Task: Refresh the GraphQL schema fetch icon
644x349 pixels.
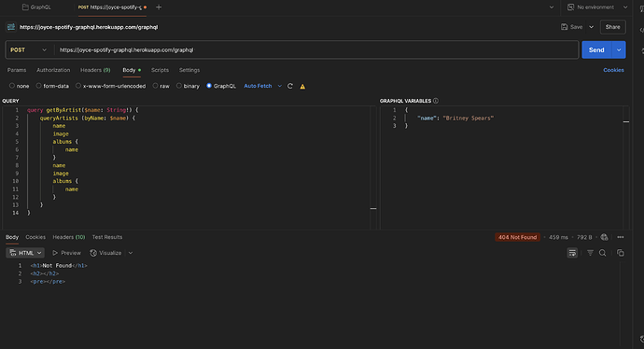Action: click(290, 86)
